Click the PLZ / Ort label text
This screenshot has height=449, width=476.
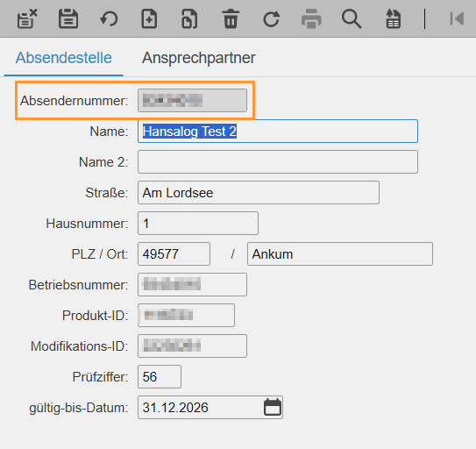100,254
